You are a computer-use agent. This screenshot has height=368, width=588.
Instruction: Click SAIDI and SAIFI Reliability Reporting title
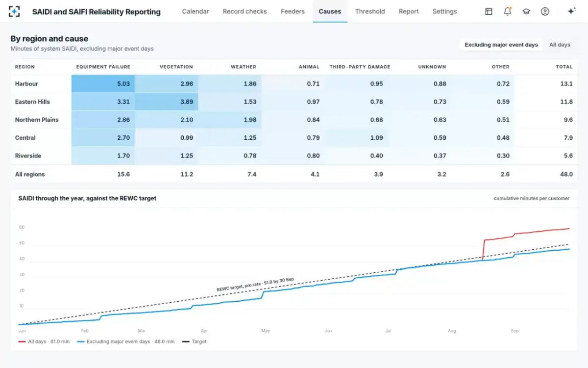97,12
